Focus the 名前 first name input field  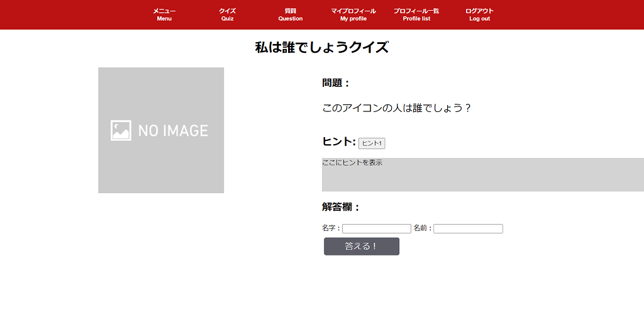coord(468,228)
